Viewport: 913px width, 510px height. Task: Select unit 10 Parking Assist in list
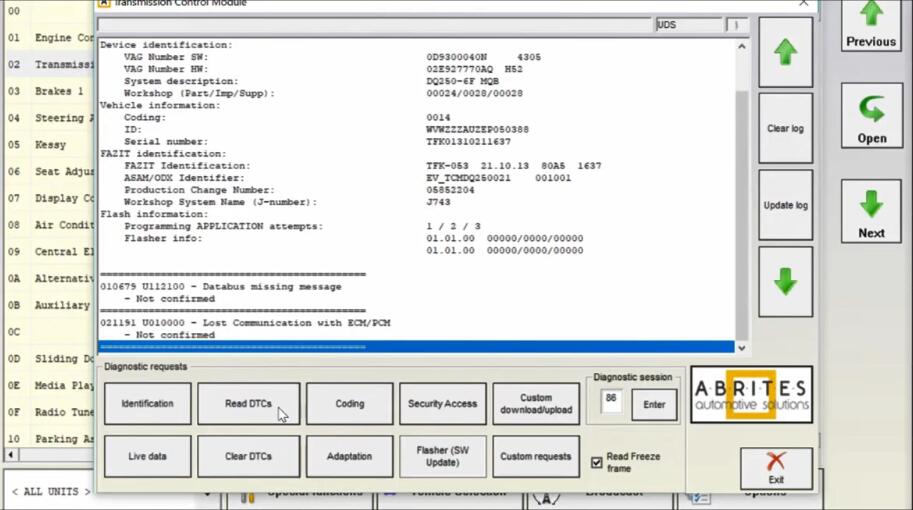coord(50,440)
